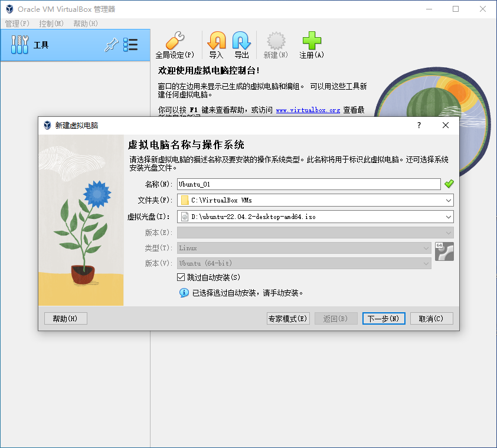Open the 帮助(H) menu in the menu bar
The height and width of the screenshot is (448, 497).
point(85,24)
